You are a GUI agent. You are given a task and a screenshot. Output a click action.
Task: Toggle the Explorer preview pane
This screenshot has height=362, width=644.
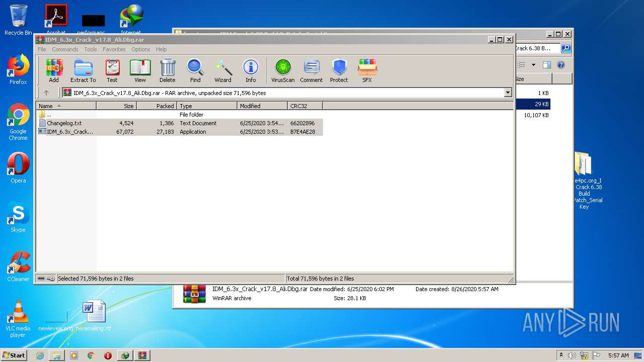(547, 65)
